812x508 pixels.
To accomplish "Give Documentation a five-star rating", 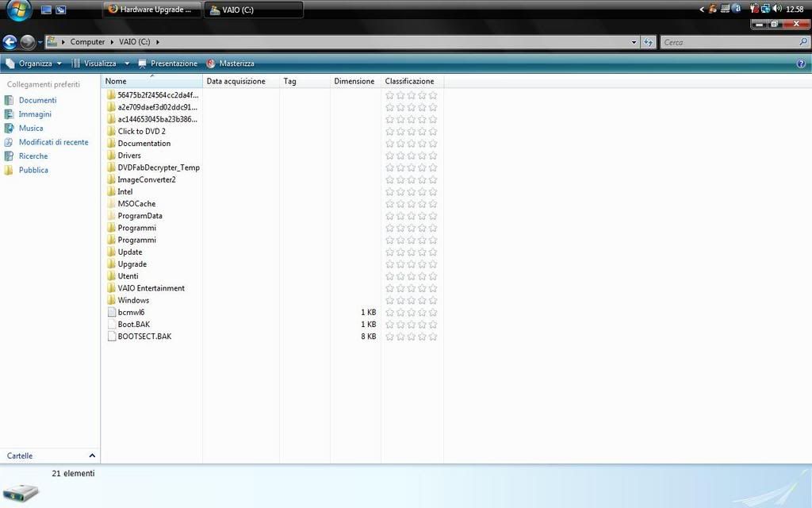I will pos(433,143).
